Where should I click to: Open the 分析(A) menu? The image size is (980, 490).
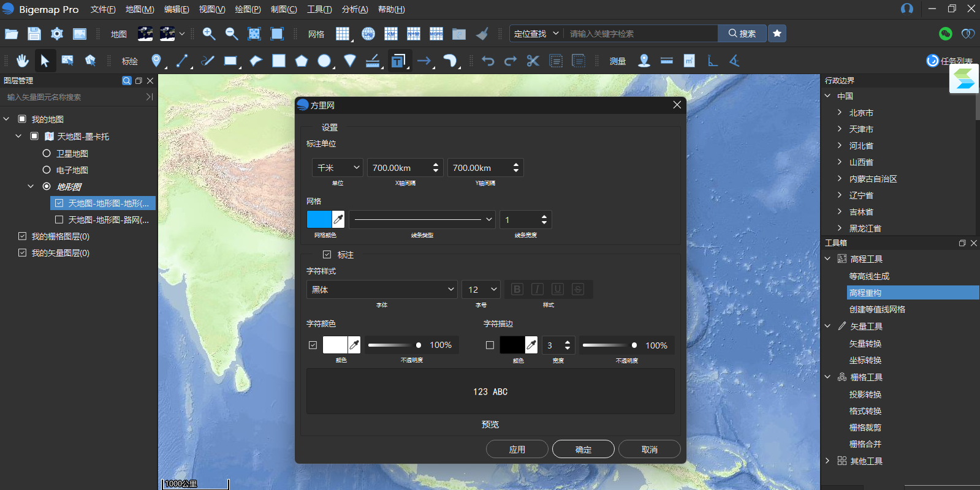[355, 9]
